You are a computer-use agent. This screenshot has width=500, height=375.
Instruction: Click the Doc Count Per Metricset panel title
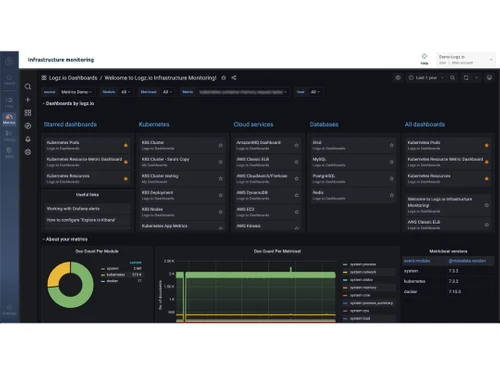[277, 251]
